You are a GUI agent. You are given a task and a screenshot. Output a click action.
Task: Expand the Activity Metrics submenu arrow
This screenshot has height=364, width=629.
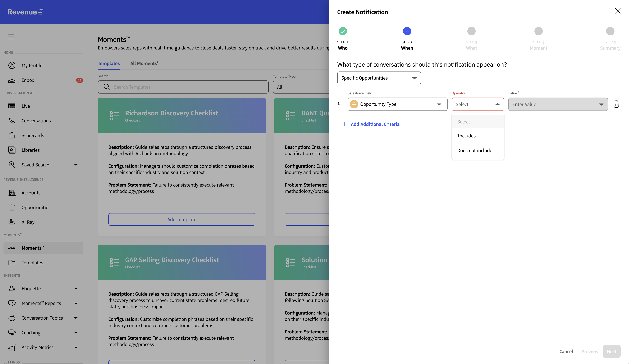pyautogui.click(x=76, y=347)
